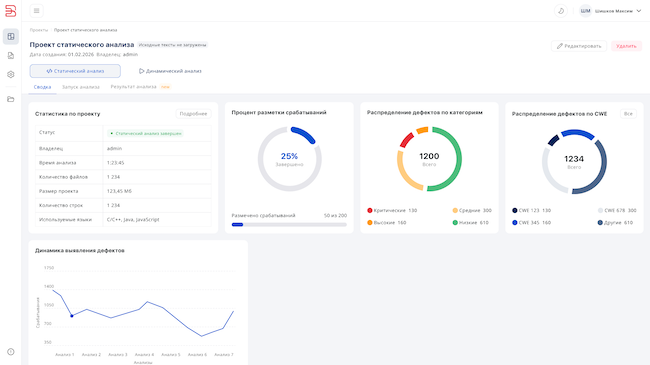
Task: Click the Низкие green legend dot
Action: point(455,223)
